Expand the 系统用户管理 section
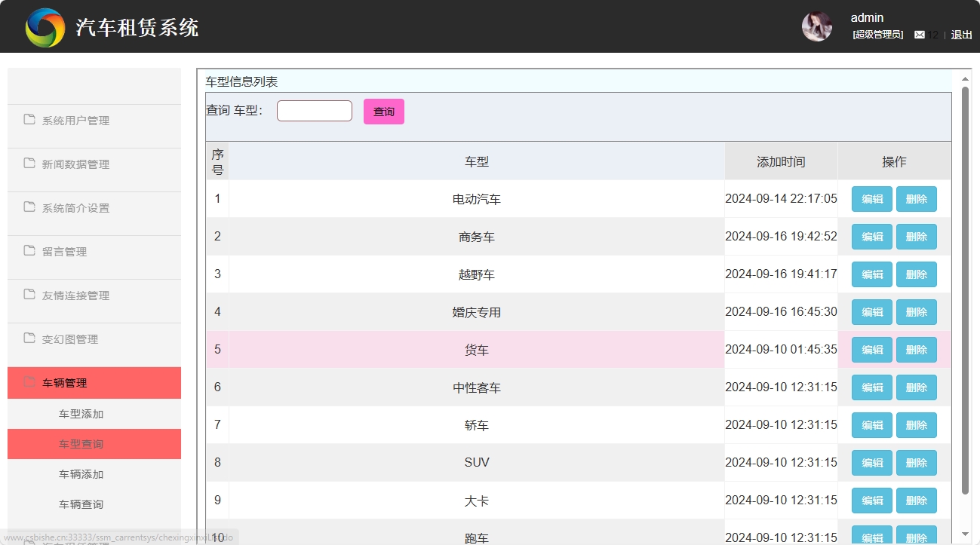This screenshot has height=545, width=980. click(77, 119)
